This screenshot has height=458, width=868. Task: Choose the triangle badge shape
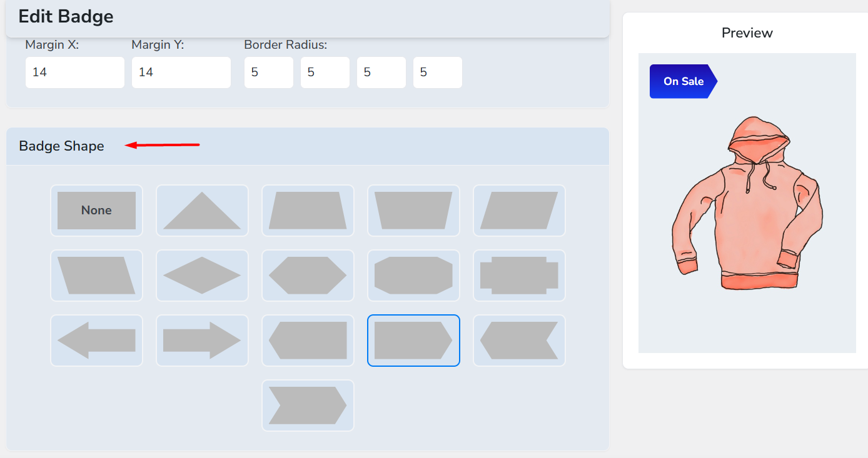[x=202, y=211]
